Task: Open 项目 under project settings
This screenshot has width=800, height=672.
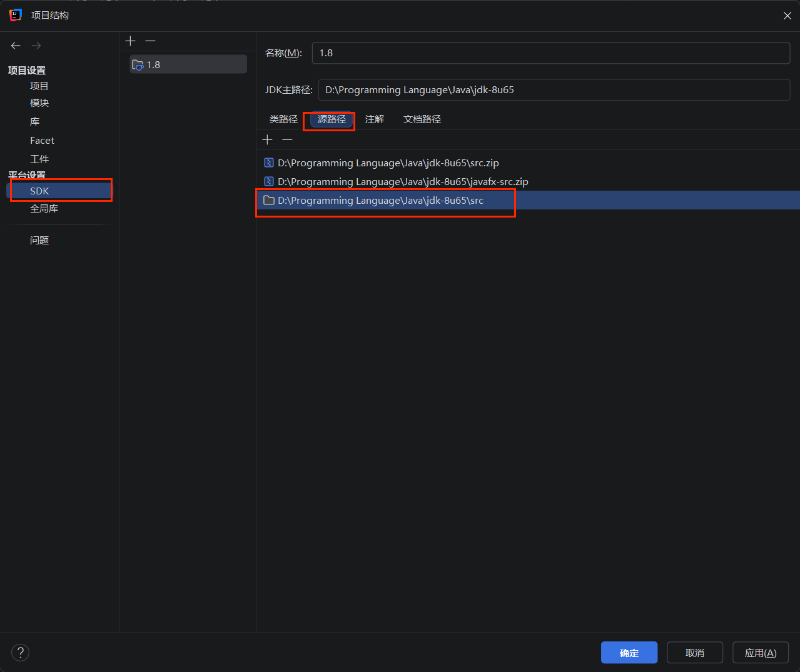Action: pos(39,86)
